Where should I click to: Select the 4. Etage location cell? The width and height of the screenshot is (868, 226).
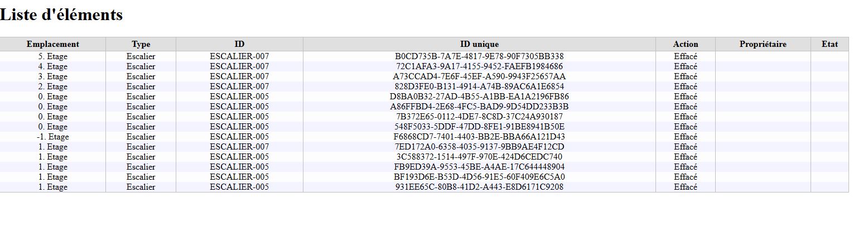click(x=53, y=66)
